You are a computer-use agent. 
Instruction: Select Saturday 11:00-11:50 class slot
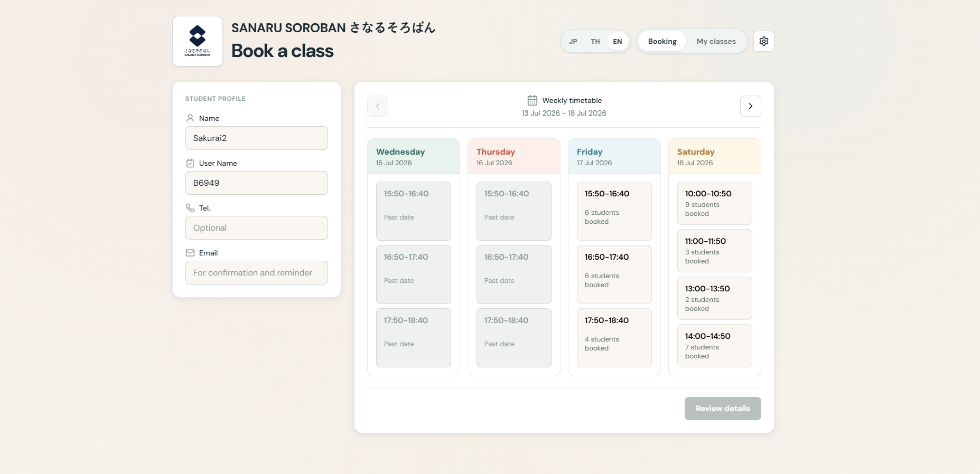(x=715, y=251)
